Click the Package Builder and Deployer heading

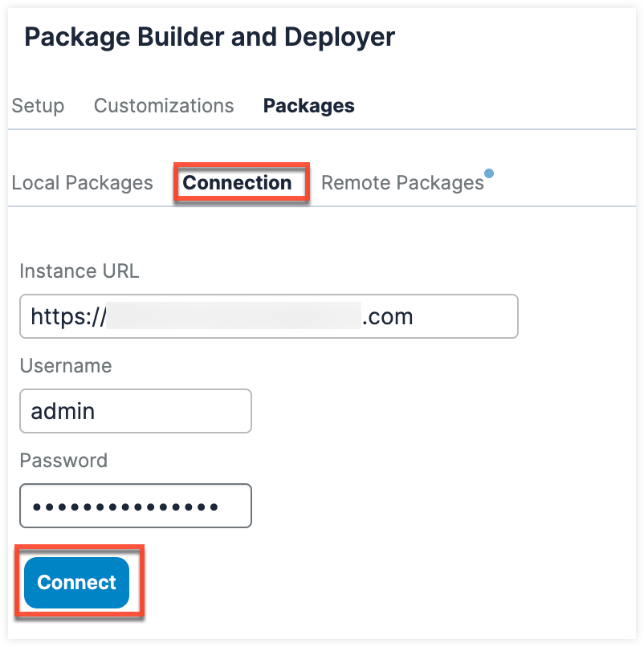(210, 37)
